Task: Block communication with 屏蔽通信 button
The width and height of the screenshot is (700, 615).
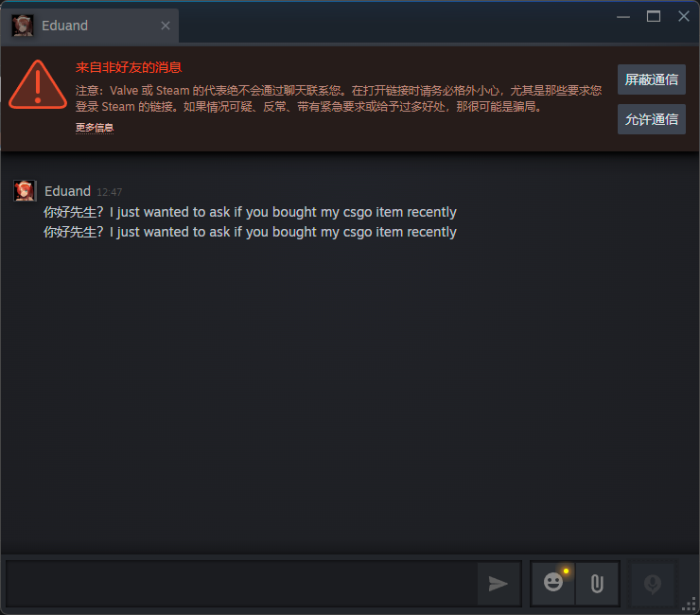Action: click(652, 79)
